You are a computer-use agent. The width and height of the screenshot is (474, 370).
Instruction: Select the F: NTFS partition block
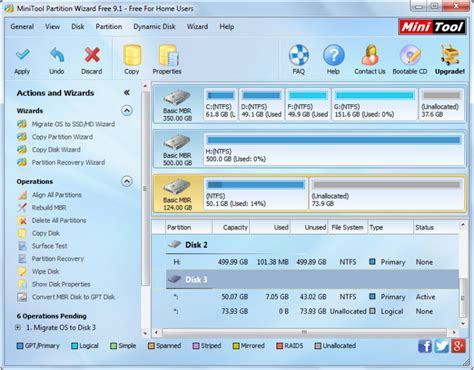[308, 104]
